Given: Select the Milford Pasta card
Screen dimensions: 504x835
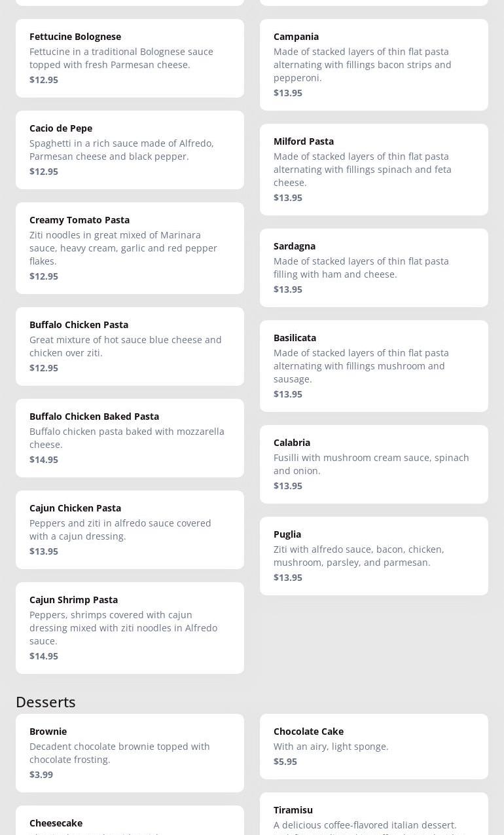Looking at the screenshot, I should (374, 170).
